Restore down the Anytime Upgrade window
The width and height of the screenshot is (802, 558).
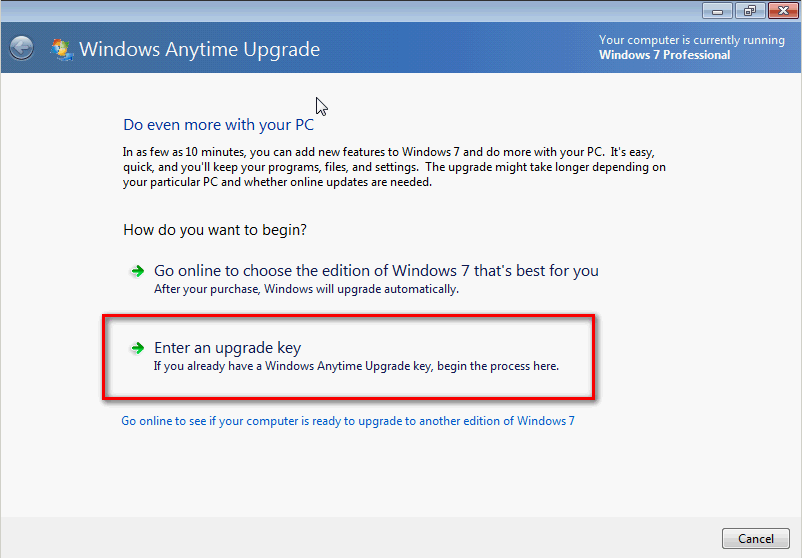pyautogui.click(x=750, y=10)
